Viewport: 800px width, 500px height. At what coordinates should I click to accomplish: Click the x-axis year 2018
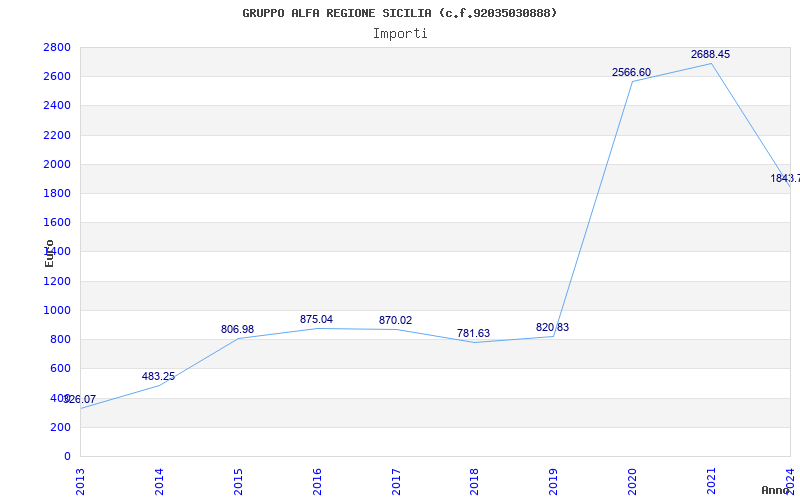coord(474,482)
